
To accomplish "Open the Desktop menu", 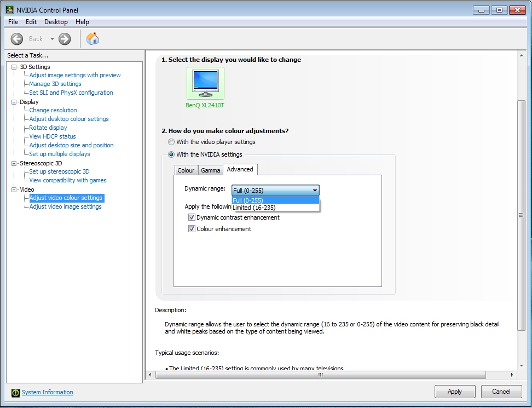I will tap(56, 22).
